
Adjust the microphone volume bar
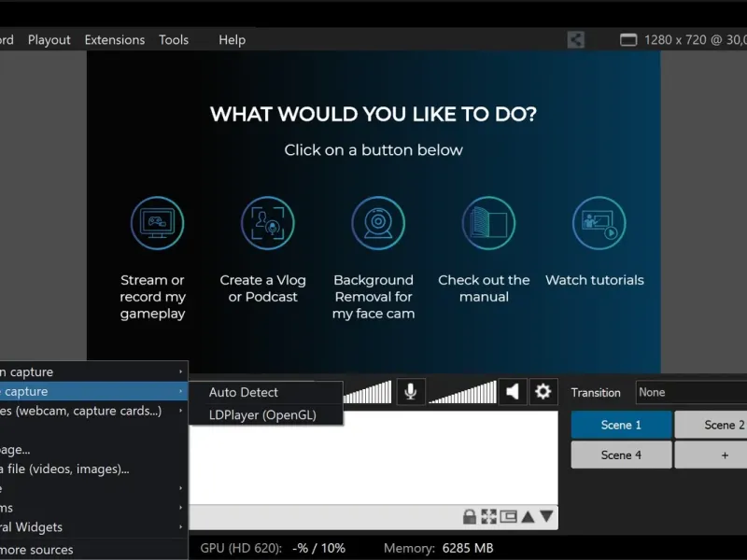[367, 392]
